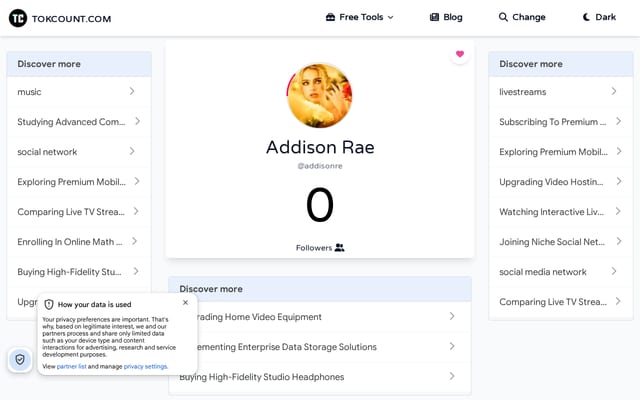Click chevron next to music
Screen dimensions: 640x400
tap(132, 91)
